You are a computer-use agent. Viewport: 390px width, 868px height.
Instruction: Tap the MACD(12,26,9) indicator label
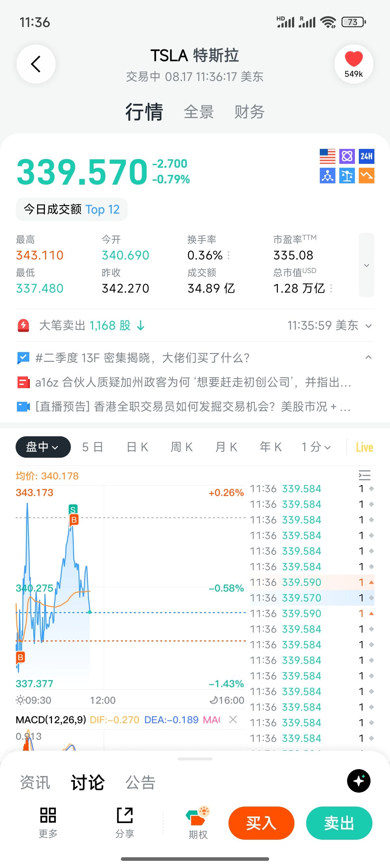pos(51,720)
